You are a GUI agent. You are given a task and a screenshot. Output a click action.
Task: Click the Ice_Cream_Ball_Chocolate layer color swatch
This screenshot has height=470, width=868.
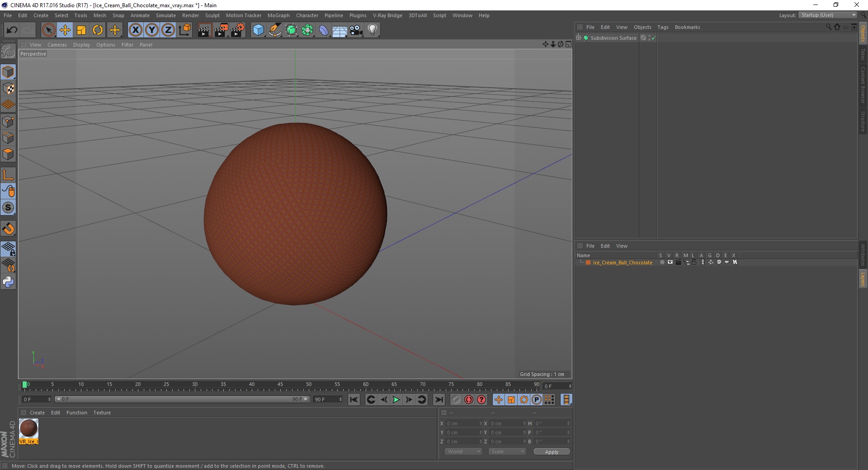[588, 263]
